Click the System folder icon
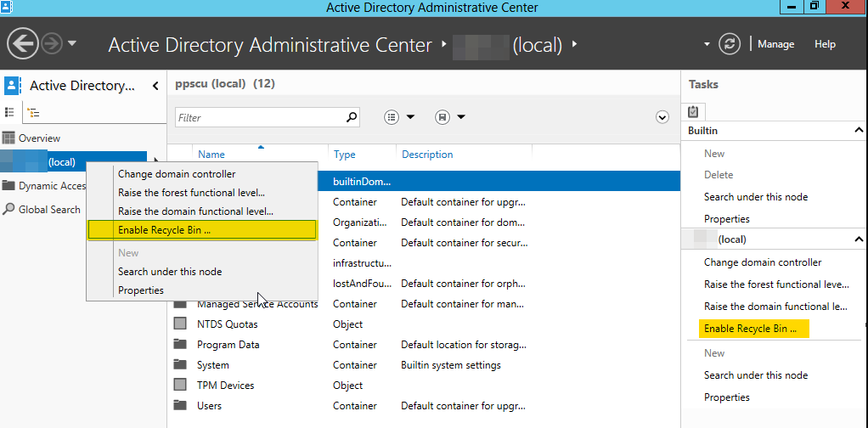The image size is (868, 428). 180,364
